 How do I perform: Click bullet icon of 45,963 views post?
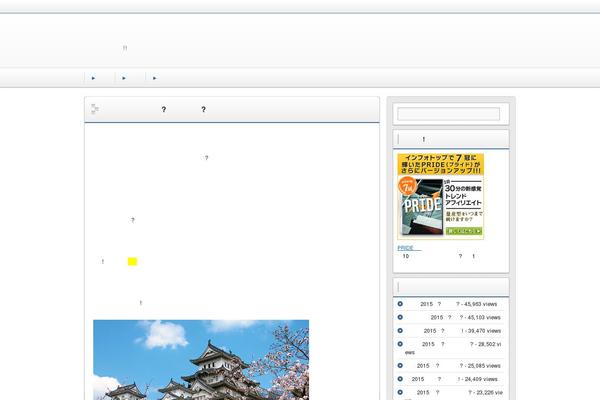[400, 304]
